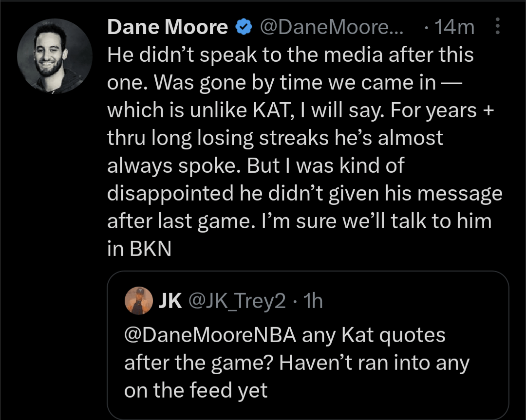The width and height of the screenshot is (526, 420).
Task: Click "disappointed he didn't given his message" line
Action: [304, 194]
